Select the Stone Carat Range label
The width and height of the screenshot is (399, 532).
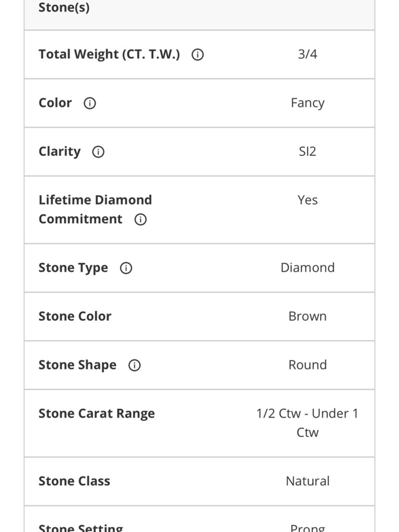pos(96,414)
